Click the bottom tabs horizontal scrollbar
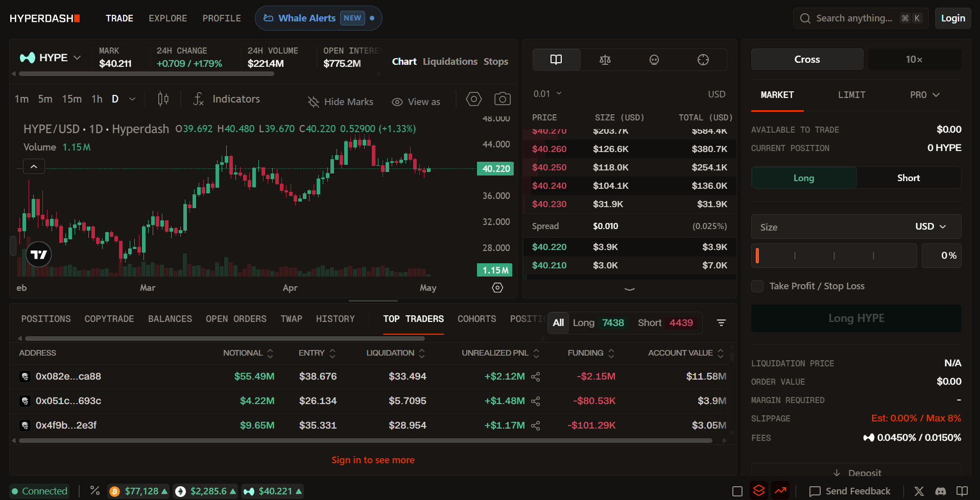Screen dimensions: 980x500 (x=225, y=338)
